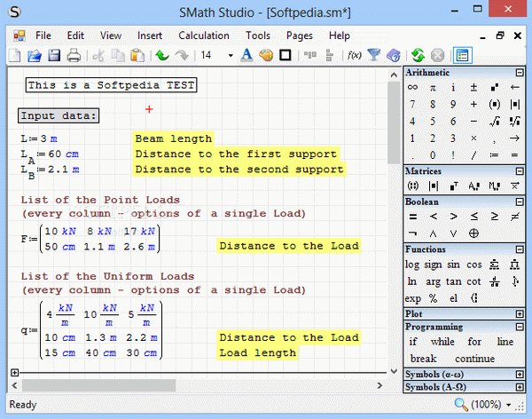This screenshot has width=532, height=419.
Task: Collapse the Arithmetic panel
Action: click(520, 73)
